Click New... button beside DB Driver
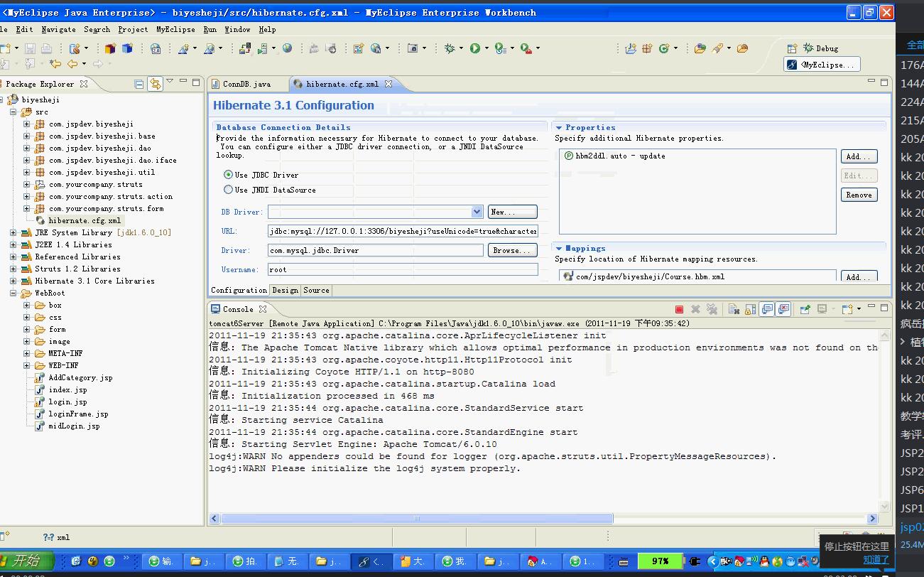The width and height of the screenshot is (924, 577). click(x=512, y=212)
